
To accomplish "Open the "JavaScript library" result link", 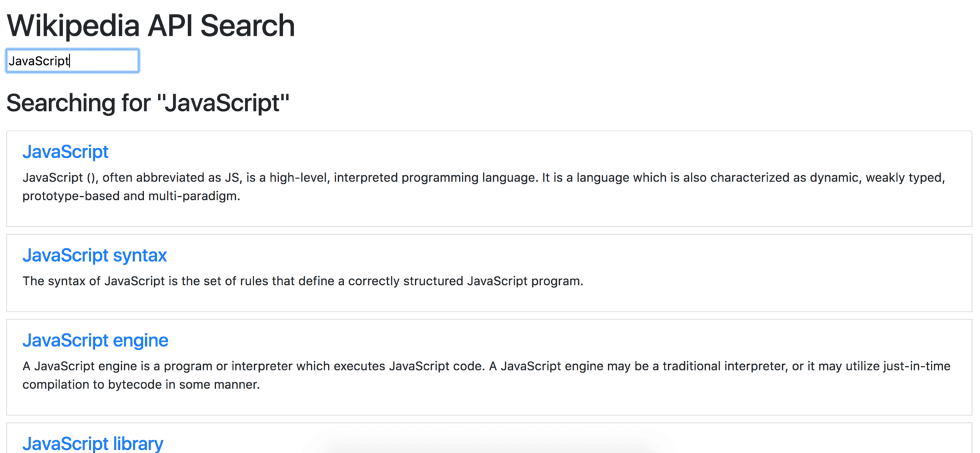I will click(x=92, y=443).
